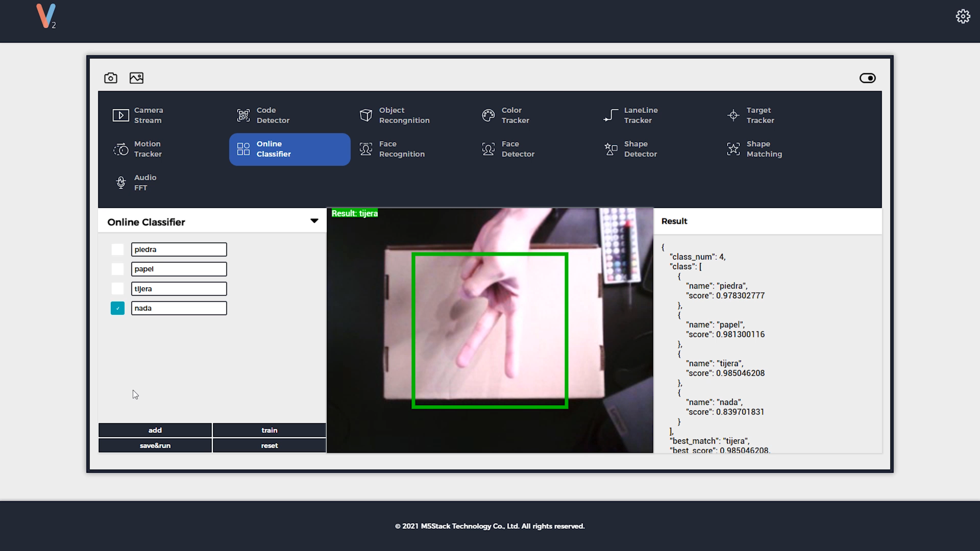The height and width of the screenshot is (551, 980).
Task: Toggle the switch at top right of panel
Action: point(867,78)
